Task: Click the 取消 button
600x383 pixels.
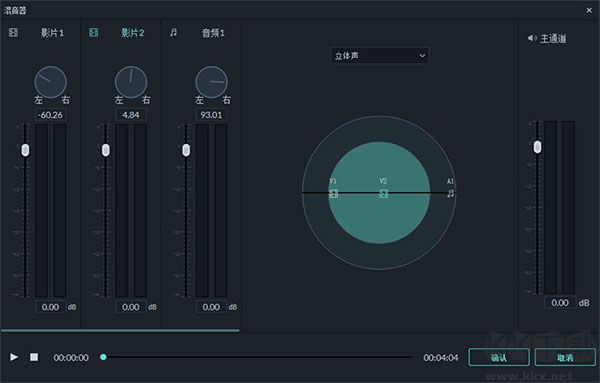Action: click(x=565, y=357)
